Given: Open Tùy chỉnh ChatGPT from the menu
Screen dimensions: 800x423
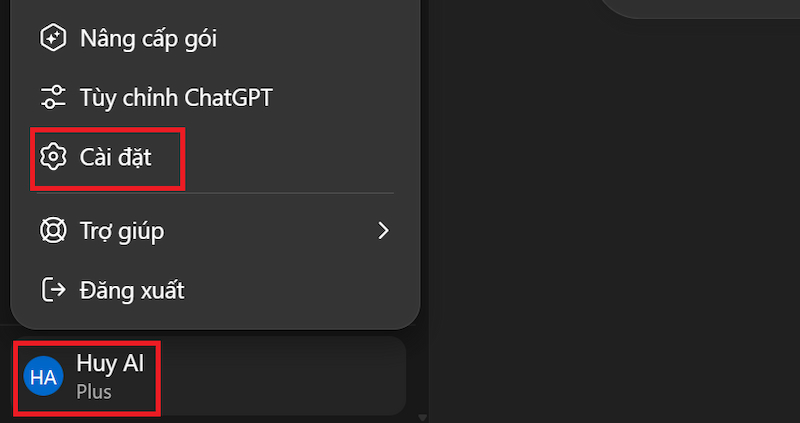Looking at the screenshot, I should point(176,97).
